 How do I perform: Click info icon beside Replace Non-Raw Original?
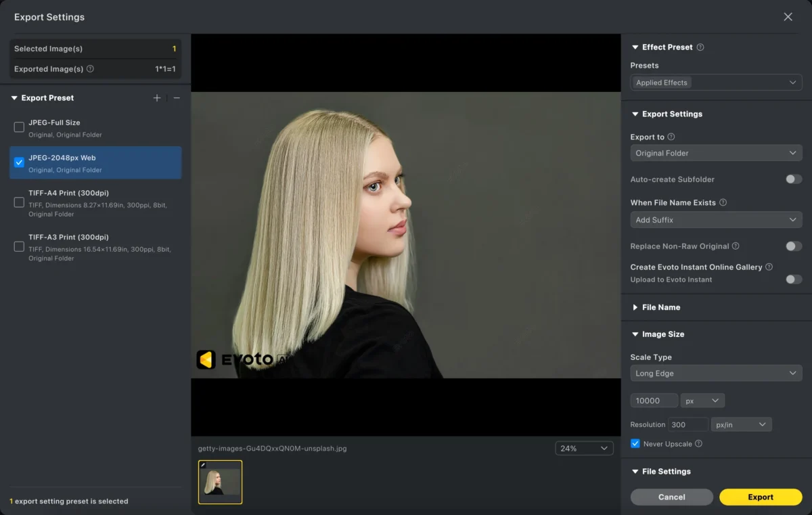pyautogui.click(x=736, y=246)
